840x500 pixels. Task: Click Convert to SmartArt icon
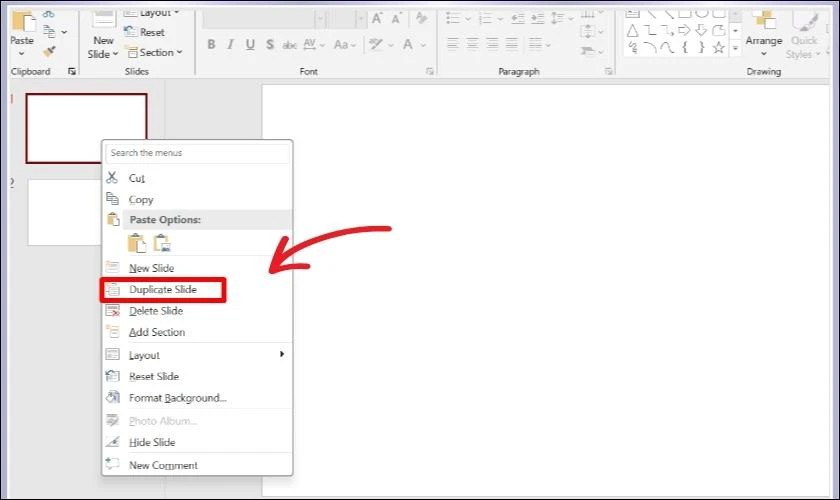[x=588, y=51]
